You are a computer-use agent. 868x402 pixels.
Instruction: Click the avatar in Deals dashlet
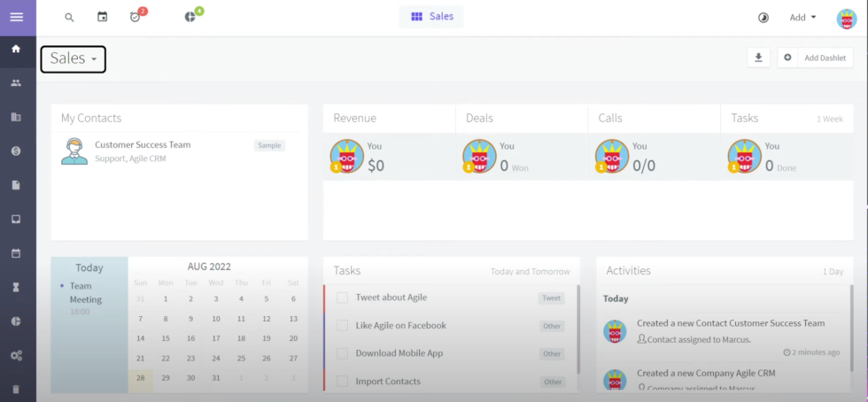coord(479,156)
